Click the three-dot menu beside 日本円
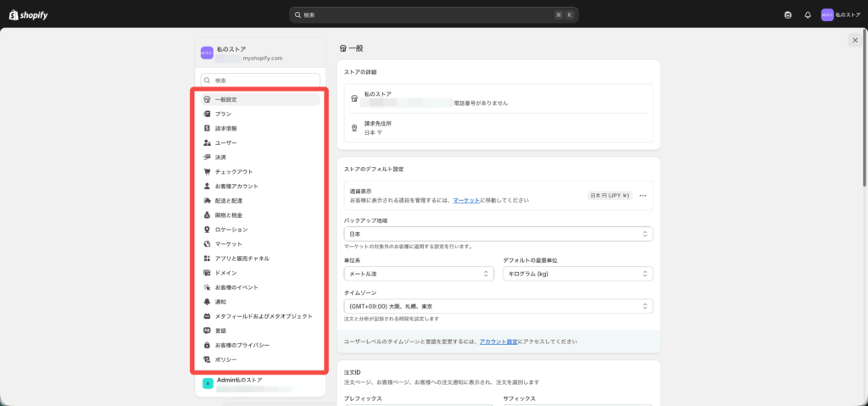868x406 pixels. pos(643,196)
